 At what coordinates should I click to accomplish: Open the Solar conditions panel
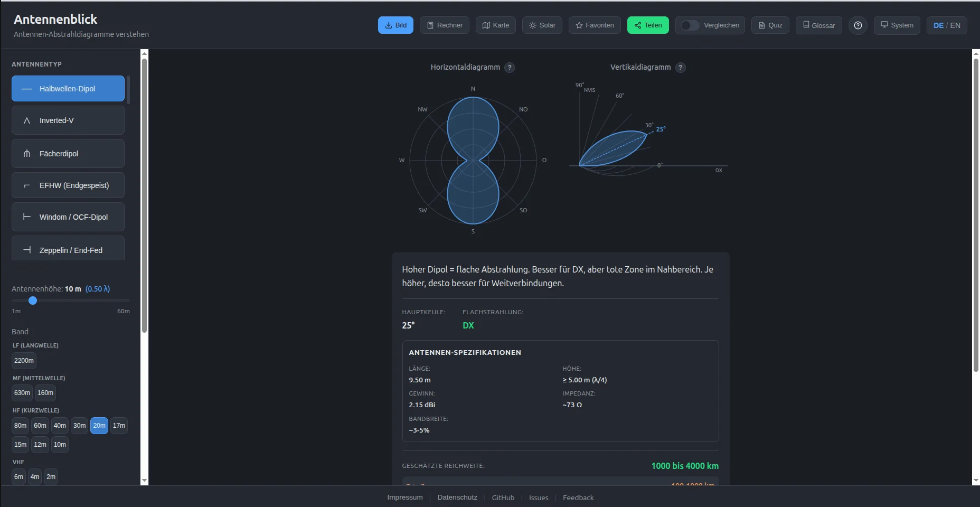pyautogui.click(x=542, y=25)
